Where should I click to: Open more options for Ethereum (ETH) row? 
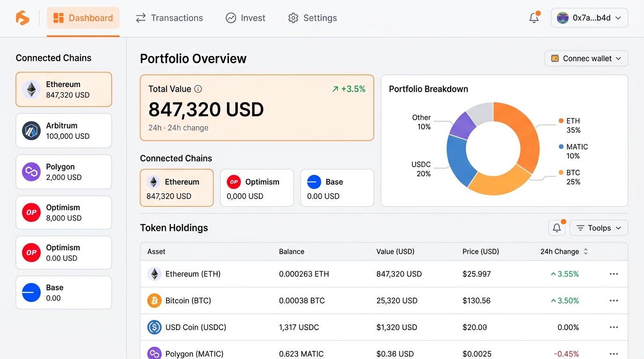click(x=614, y=274)
